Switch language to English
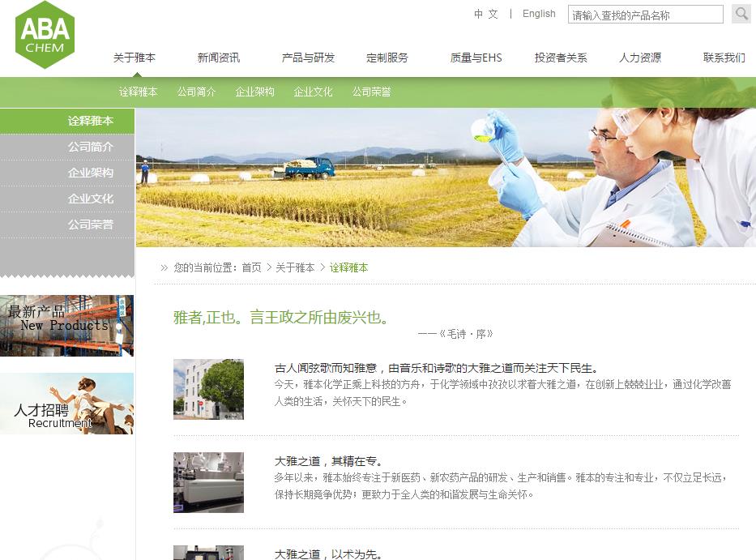The height and width of the screenshot is (560, 756). pos(539,14)
